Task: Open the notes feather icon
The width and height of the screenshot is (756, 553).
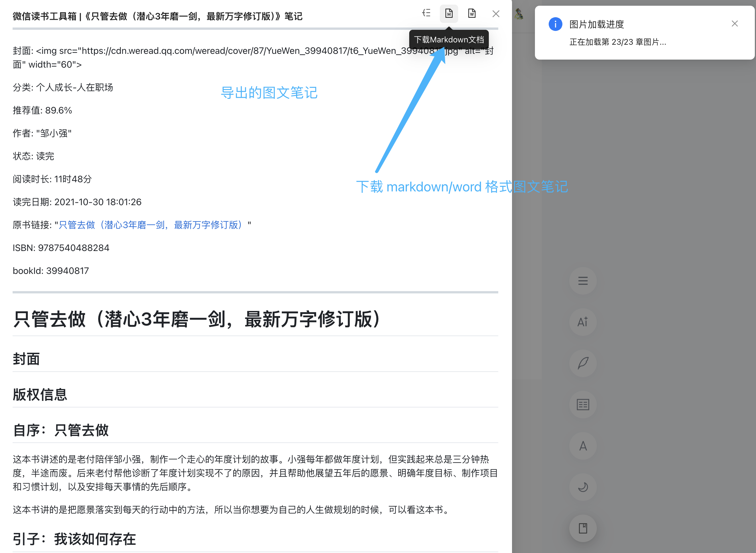Action: 583,363
